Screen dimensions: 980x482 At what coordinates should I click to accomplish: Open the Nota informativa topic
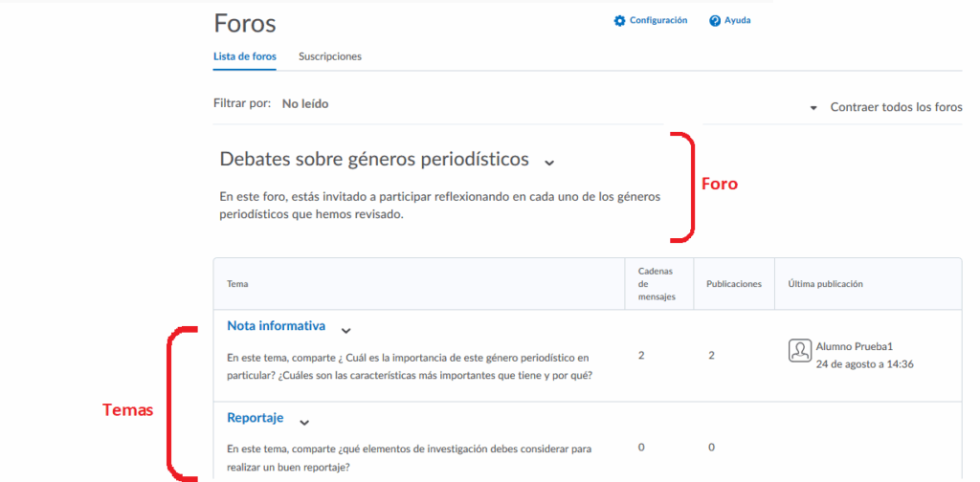click(276, 326)
